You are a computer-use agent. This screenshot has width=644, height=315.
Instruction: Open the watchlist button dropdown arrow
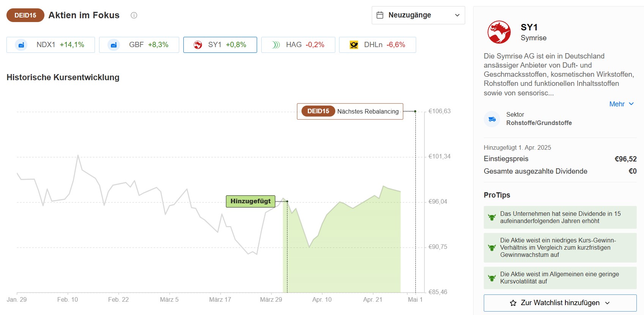pos(607,303)
